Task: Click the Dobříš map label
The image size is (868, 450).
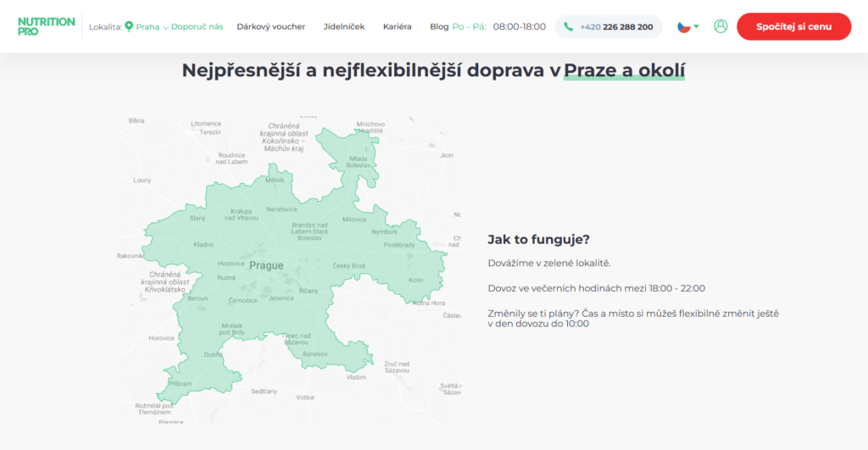Action: (213, 355)
